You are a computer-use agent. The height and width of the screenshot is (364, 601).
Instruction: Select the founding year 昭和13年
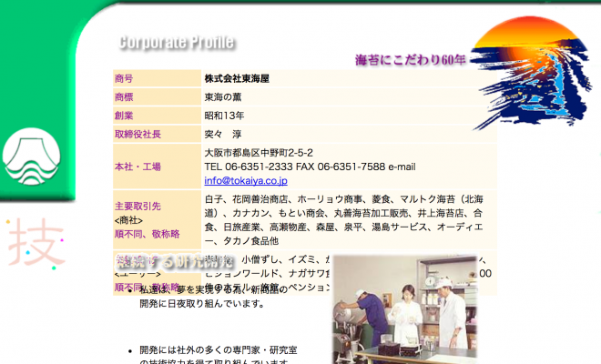(224, 116)
